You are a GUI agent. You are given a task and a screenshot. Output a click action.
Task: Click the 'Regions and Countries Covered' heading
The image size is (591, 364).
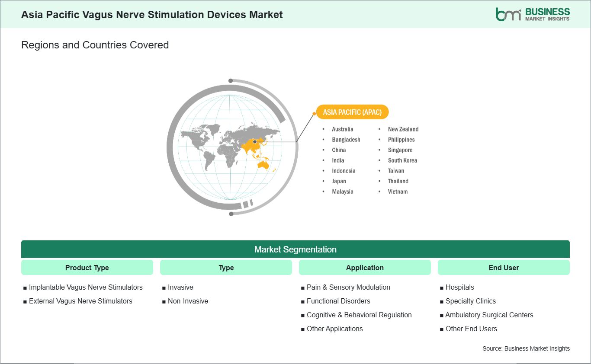95,45
